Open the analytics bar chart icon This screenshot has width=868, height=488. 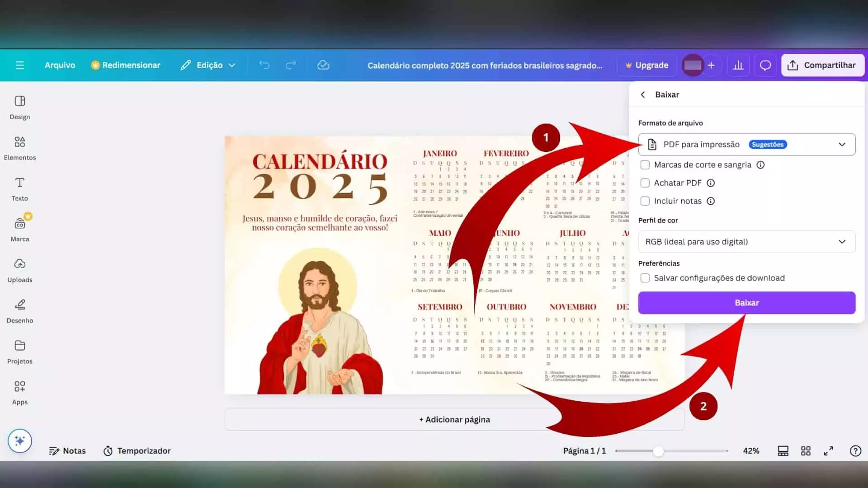[738, 65]
